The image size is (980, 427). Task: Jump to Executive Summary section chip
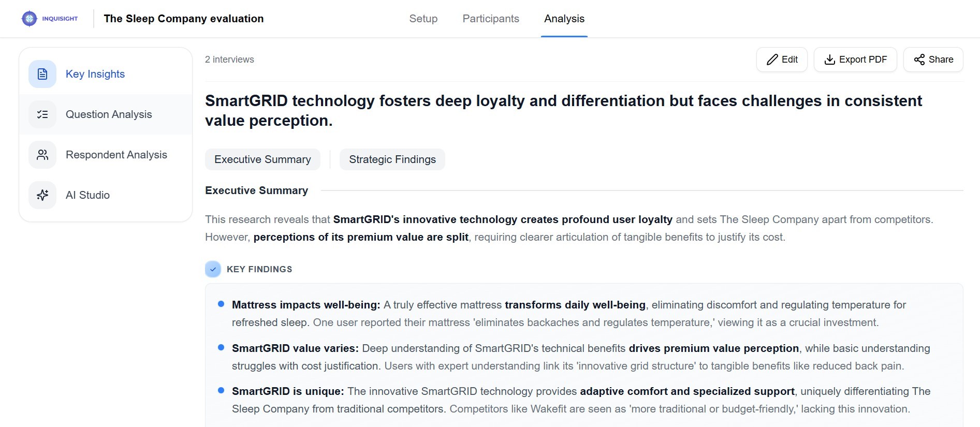click(x=262, y=159)
